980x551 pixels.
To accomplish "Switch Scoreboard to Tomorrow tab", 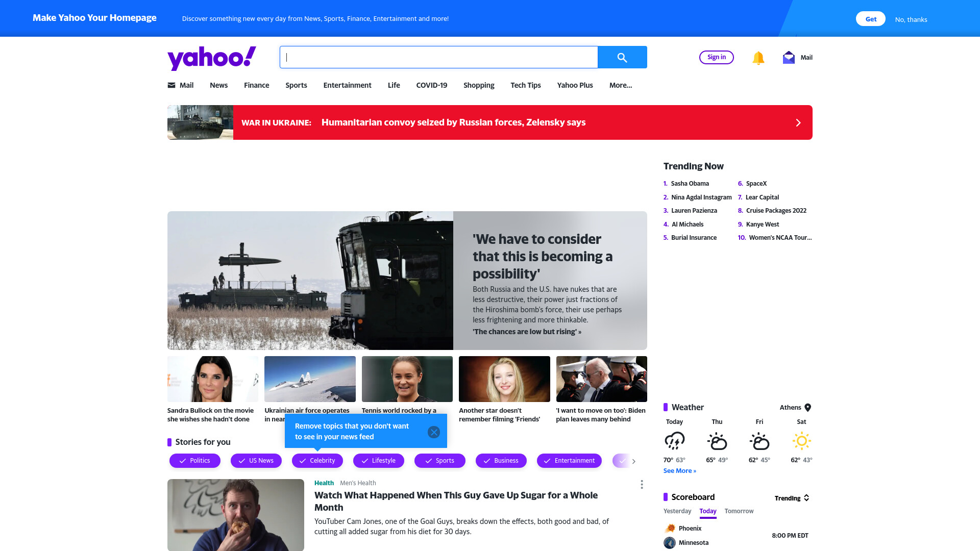I will click(739, 511).
